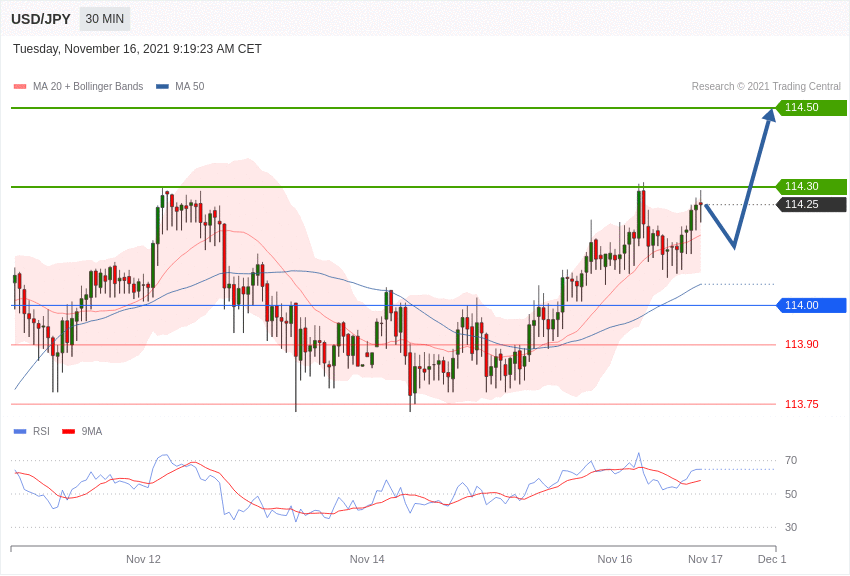The image size is (850, 576).
Task: Click the 9MA legend color swatch
Action: 68,432
